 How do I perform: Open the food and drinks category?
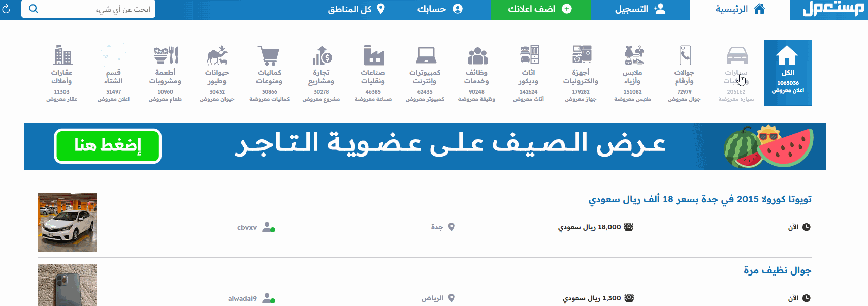click(165, 56)
